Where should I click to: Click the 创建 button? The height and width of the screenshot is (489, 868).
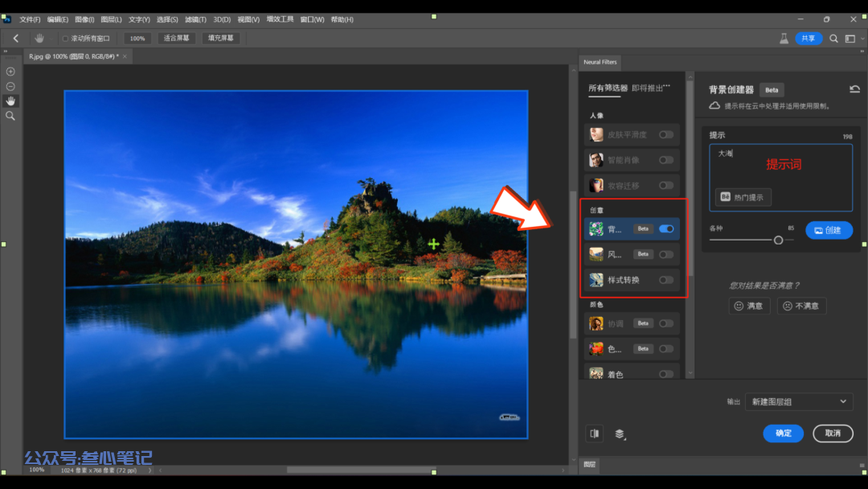point(829,230)
